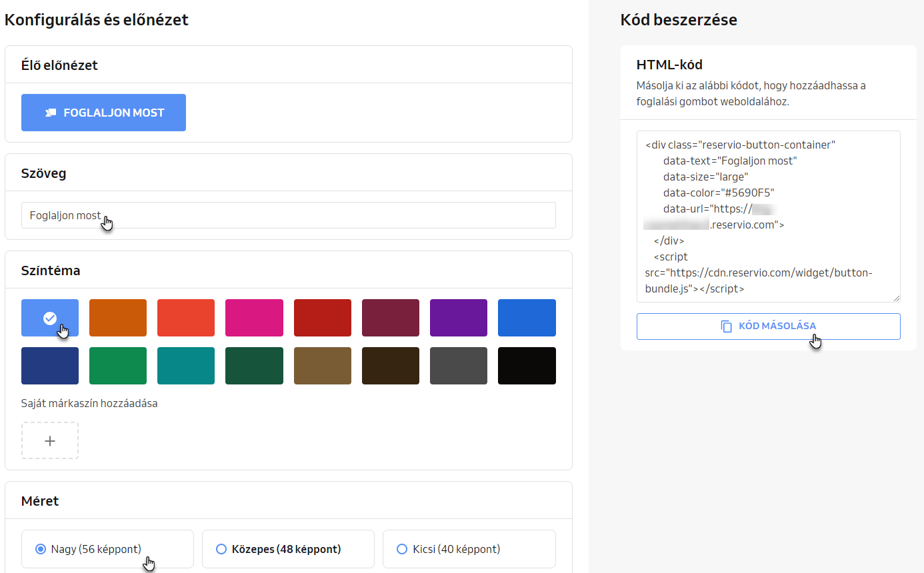Pick the teal color swatch

[x=186, y=366]
